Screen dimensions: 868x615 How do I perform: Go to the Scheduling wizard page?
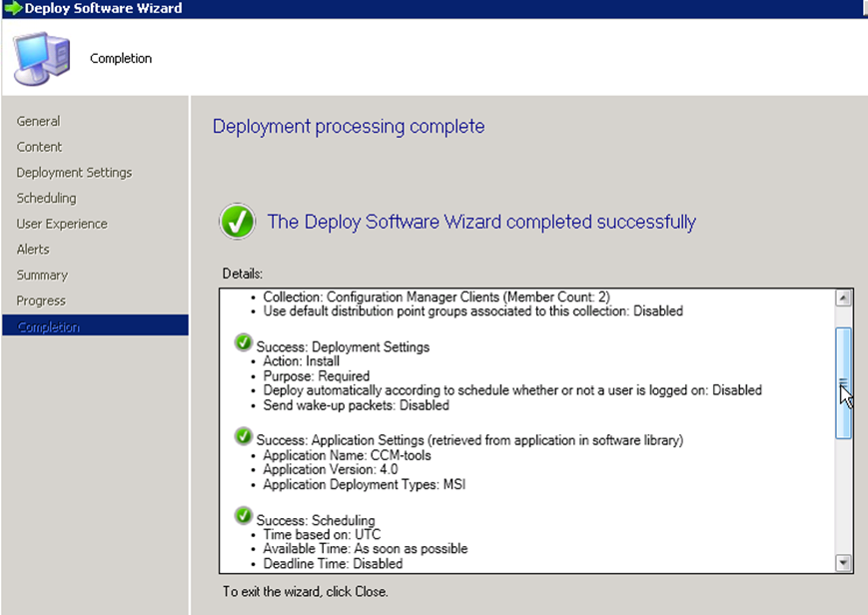(47, 198)
